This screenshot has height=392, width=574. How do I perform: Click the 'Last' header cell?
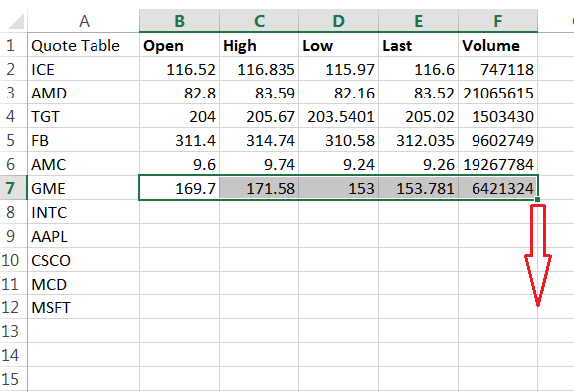[x=419, y=45]
